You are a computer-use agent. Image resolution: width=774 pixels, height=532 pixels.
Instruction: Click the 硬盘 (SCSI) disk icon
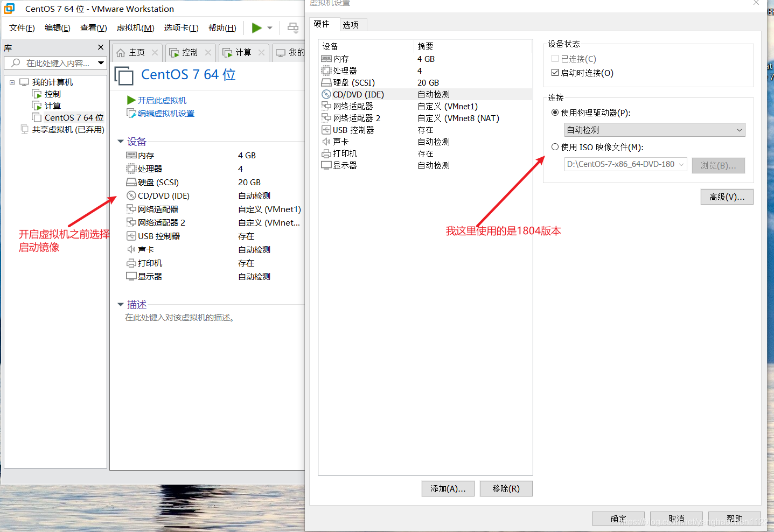point(327,82)
